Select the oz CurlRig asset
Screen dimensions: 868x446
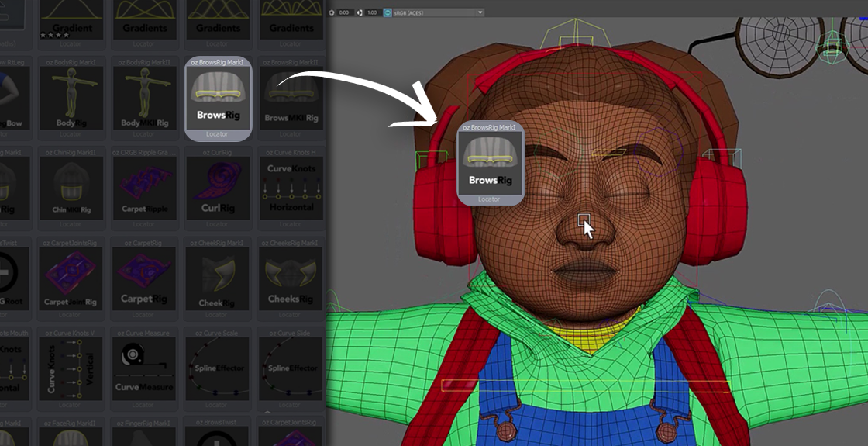[218, 188]
